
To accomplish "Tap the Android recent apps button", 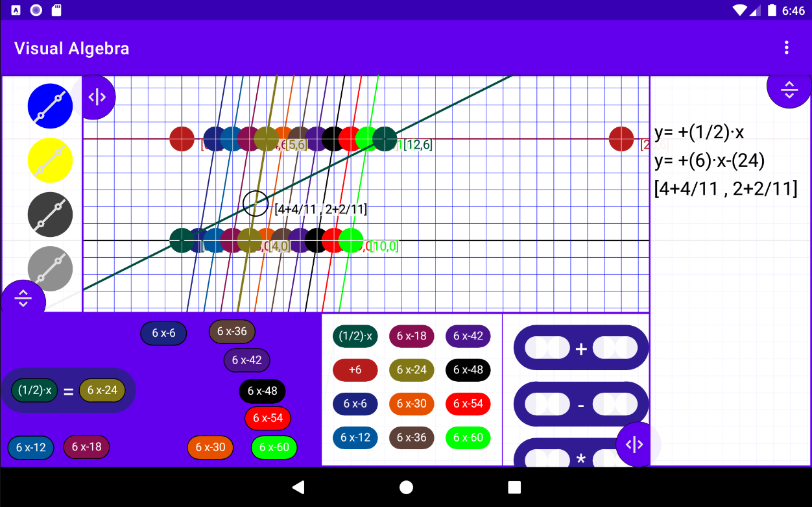I will coord(514,487).
